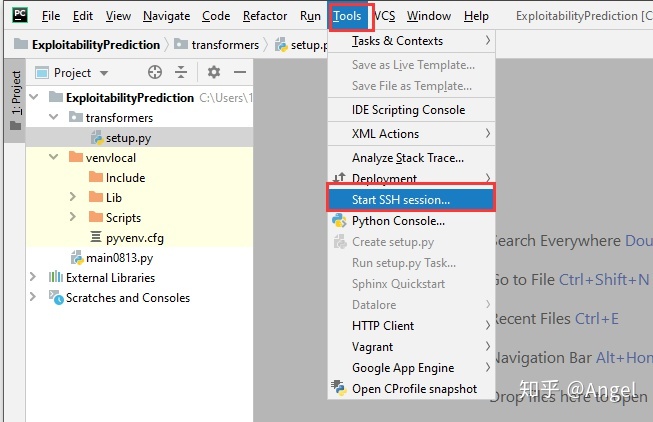Select the Include folder row

(x=140, y=177)
